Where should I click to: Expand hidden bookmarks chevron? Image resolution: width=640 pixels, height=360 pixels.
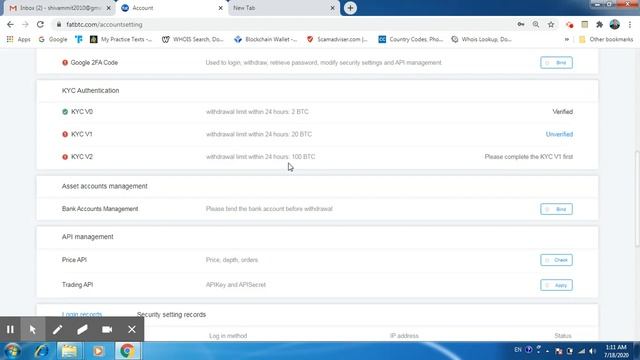click(x=567, y=39)
